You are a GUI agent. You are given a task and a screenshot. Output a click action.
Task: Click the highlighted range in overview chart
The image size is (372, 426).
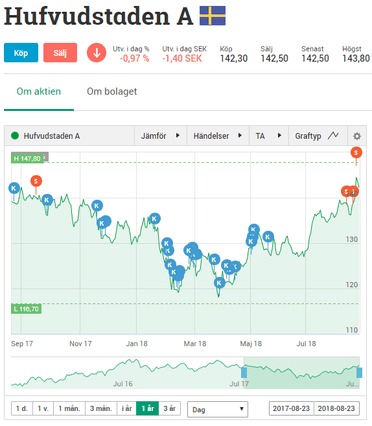302,373
